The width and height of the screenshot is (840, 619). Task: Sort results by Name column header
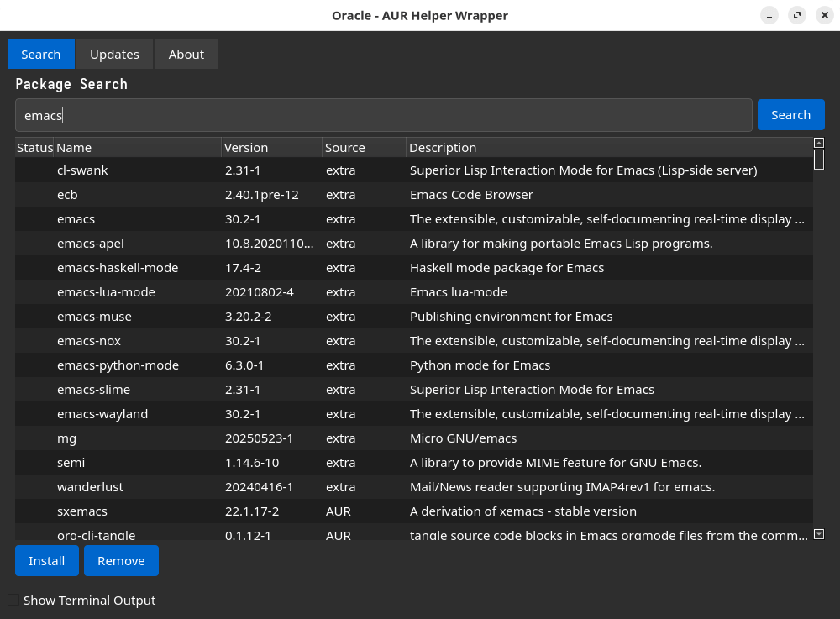(137, 148)
